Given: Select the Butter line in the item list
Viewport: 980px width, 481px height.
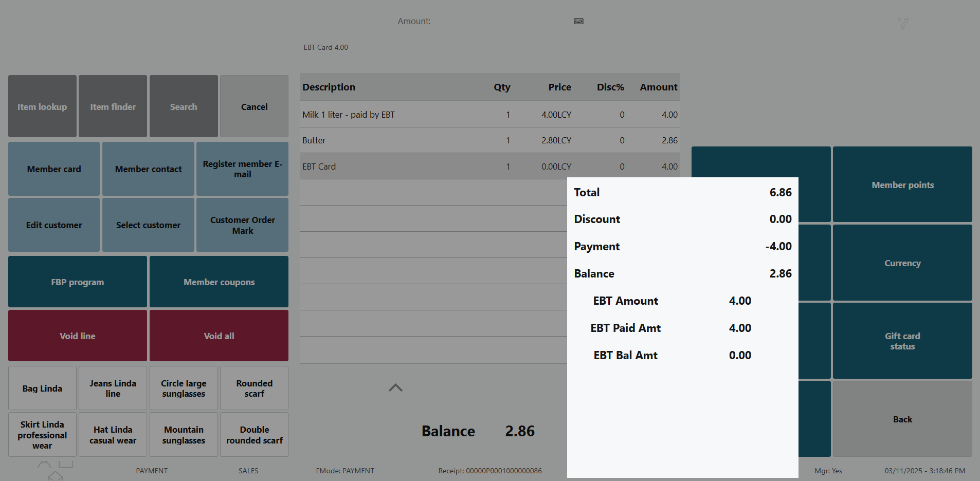Looking at the screenshot, I should [x=433, y=140].
